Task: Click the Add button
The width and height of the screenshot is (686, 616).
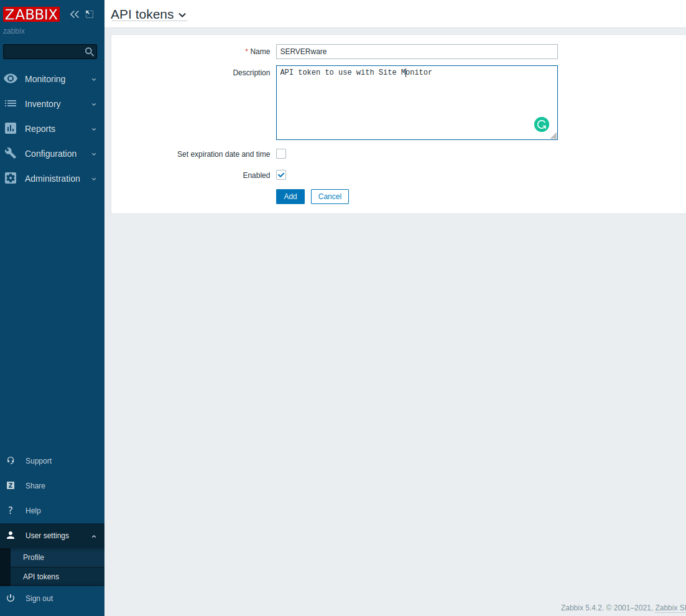Action: (x=290, y=196)
